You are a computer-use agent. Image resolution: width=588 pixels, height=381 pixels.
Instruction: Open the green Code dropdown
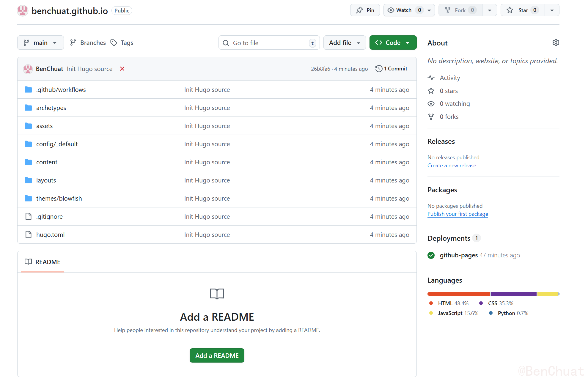393,43
